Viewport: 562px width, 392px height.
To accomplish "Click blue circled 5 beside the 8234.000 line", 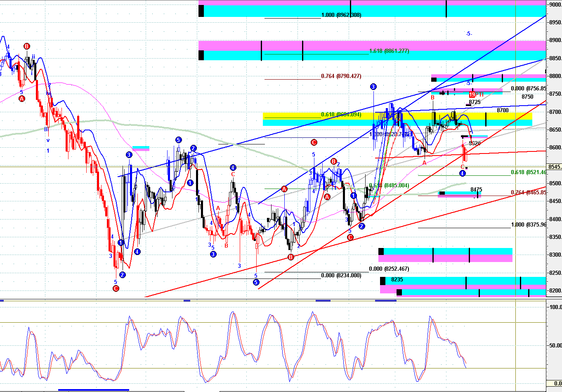I will coord(256,282).
